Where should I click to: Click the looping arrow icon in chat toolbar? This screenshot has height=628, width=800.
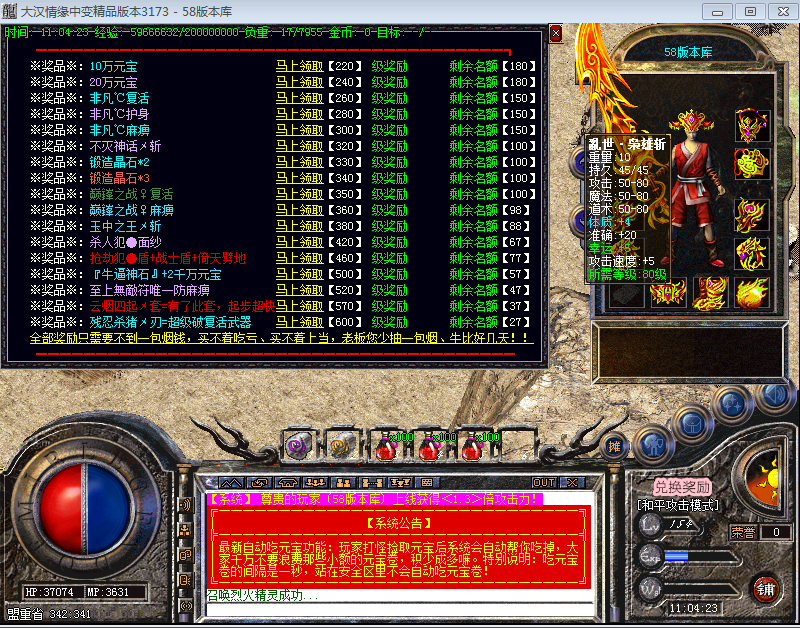point(259,482)
